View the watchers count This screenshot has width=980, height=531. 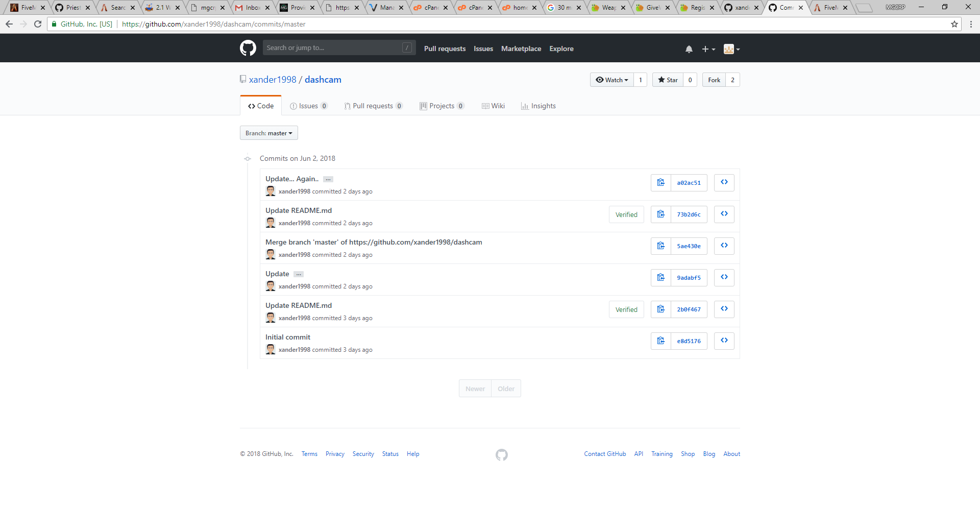tap(641, 80)
